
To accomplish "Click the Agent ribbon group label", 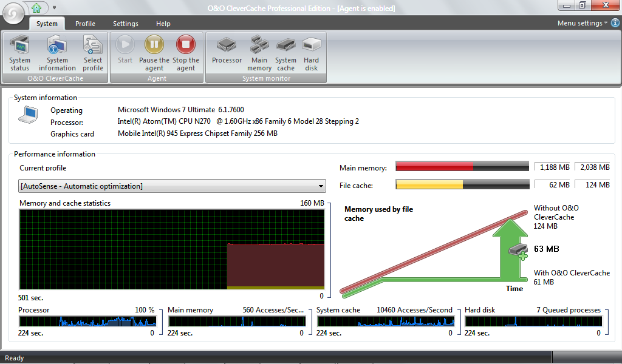I will (x=157, y=78).
